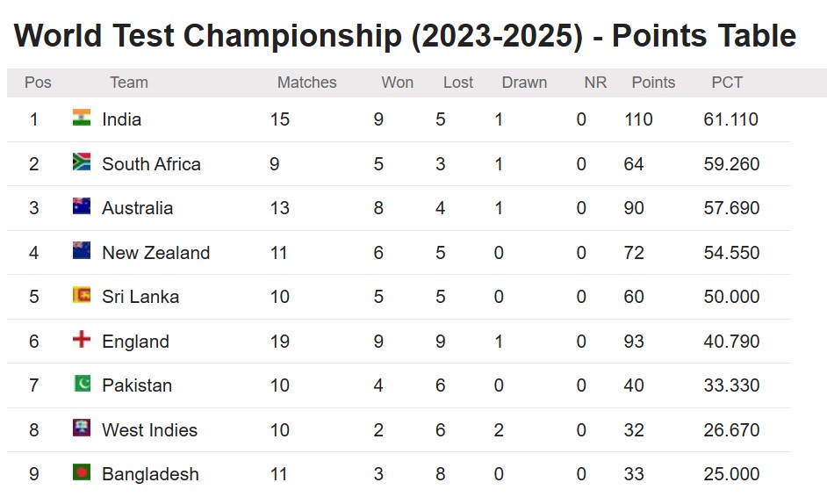Image resolution: width=827 pixels, height=504 pixels.
Task: Click the Won column header
Action: pos(398,83)
